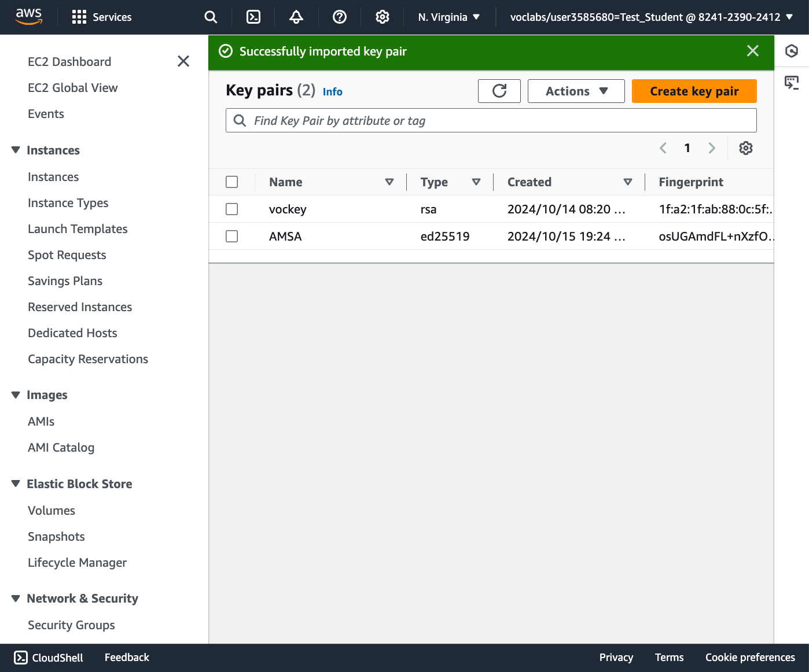Click CloudShell icon in footer
The width and height of the screenshot is (809, 672).
tap(21, 658)
